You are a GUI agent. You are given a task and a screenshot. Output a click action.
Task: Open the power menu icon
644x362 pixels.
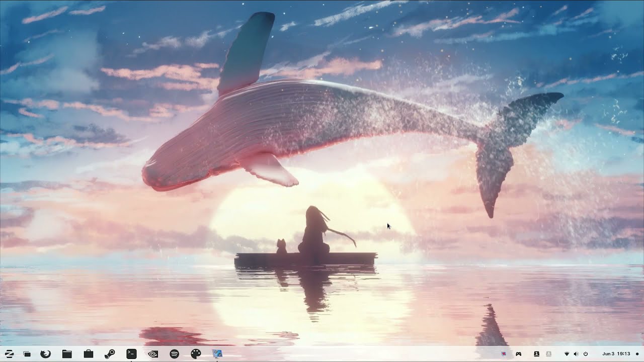586,354
